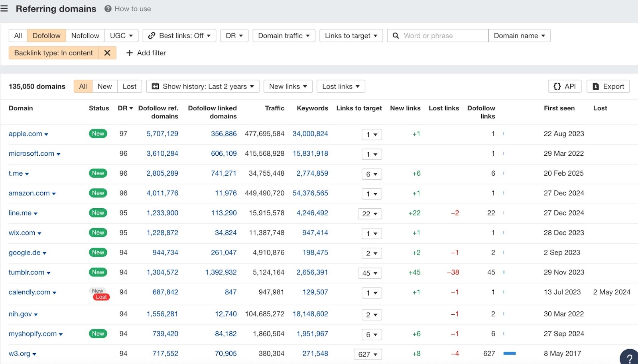638x364 pixels.
Task: Open the tumblr.com domain link
Action: (26, 272)
